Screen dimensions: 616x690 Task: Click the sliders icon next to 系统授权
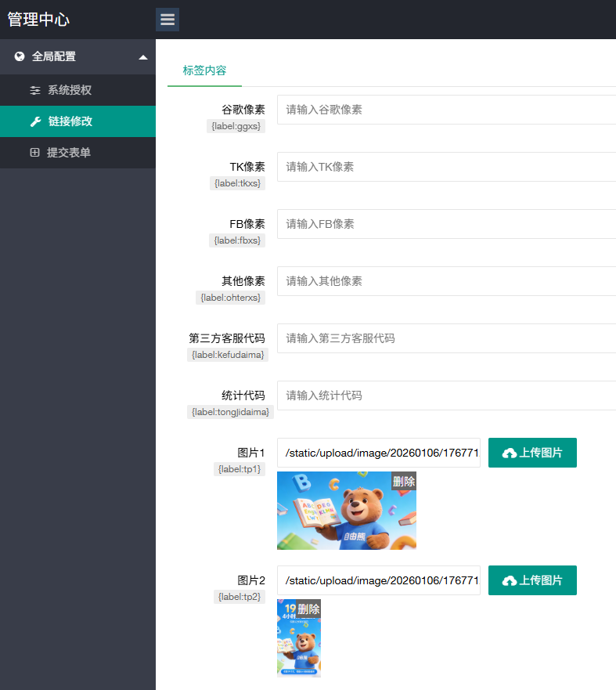tap(34, 90)
